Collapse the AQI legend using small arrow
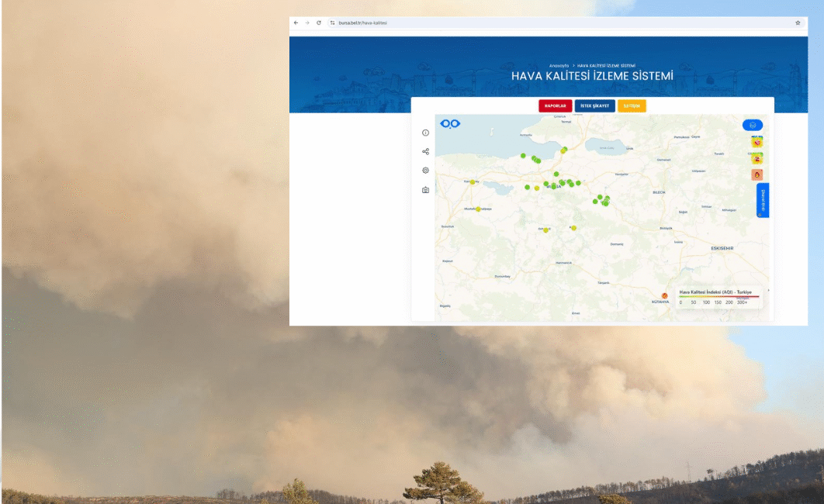824x504 pixels. pyautogui.click(x=768, y=290)
